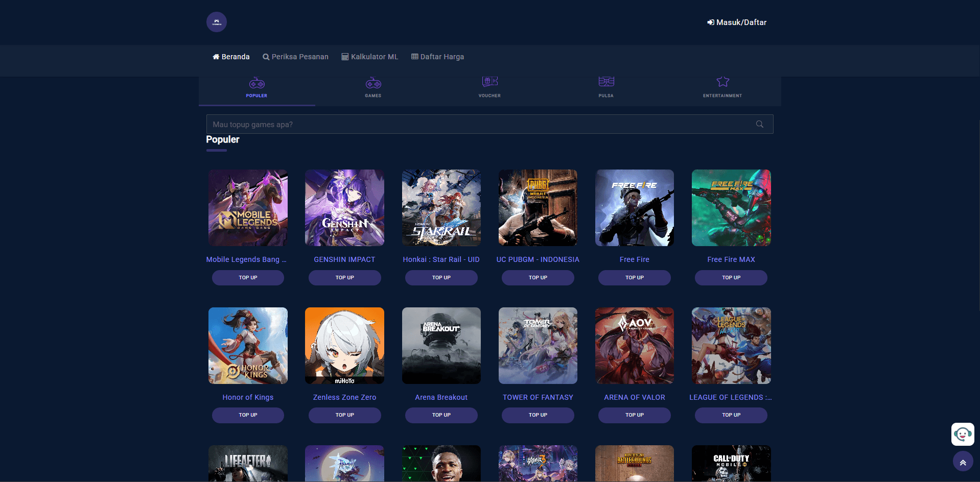Click the 'Zenless Zone Zero' title link
Viewport: 980px width, 482px height.
pos(344,397)
